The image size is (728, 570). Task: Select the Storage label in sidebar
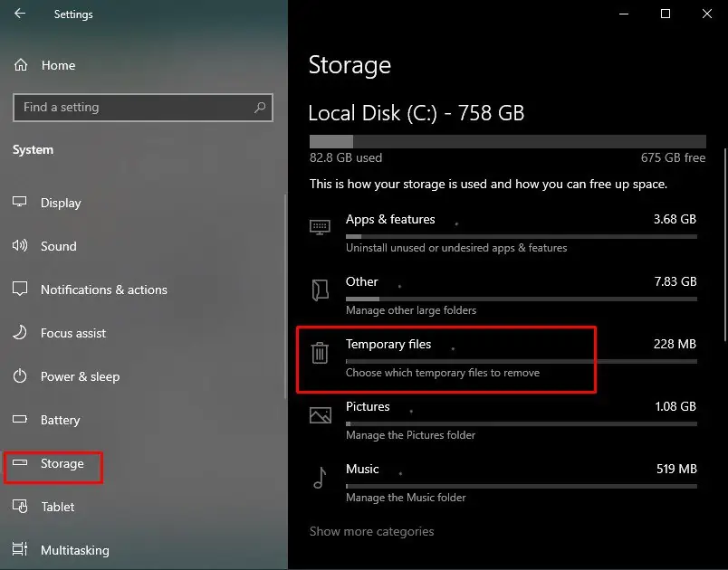pyautogui.click(x=62, y=463)
